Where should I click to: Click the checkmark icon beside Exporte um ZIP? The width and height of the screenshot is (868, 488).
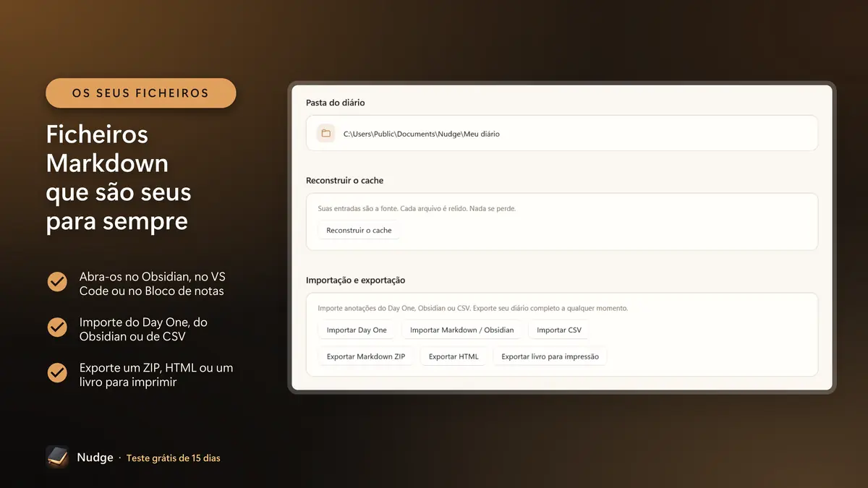(57, 373)
